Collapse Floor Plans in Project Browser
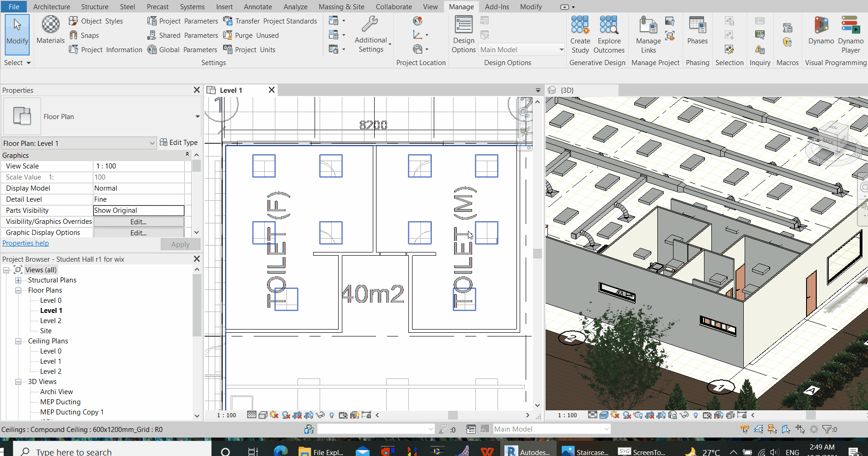Image resolution: width=868 pixels, height=456 pixels. tap(18, 290)
